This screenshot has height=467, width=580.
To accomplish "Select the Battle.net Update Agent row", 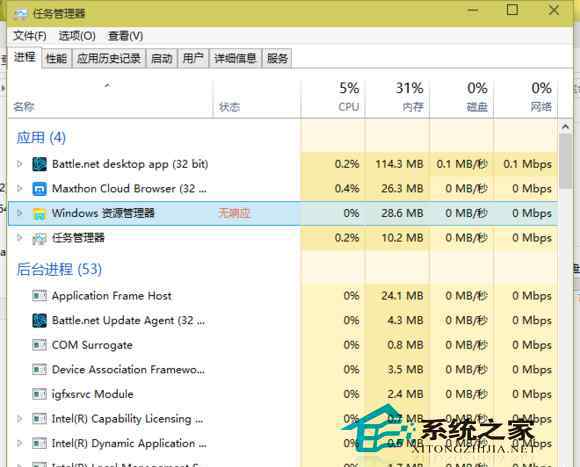I will [283, 320].
